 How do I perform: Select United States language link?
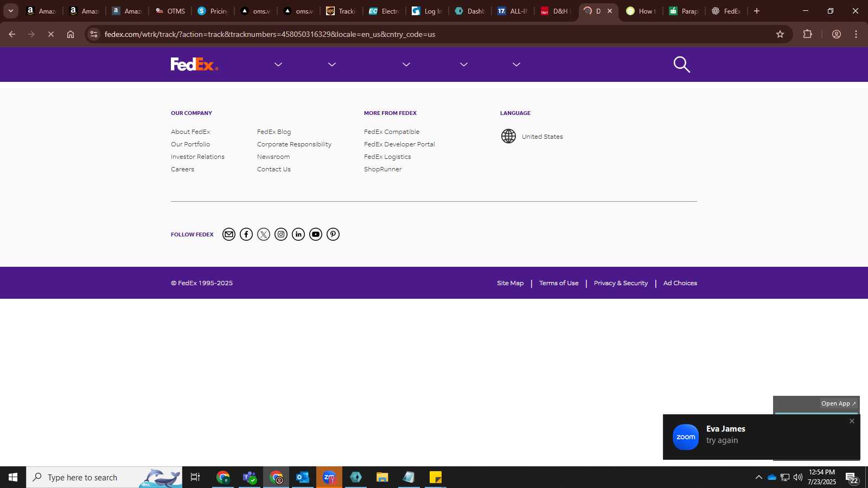pos(542,137)
